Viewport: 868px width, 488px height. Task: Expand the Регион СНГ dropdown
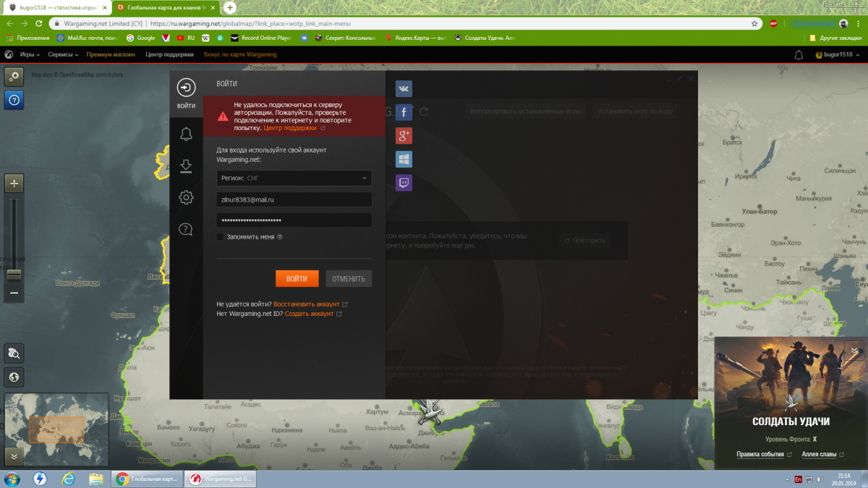[x=294, y=178]
